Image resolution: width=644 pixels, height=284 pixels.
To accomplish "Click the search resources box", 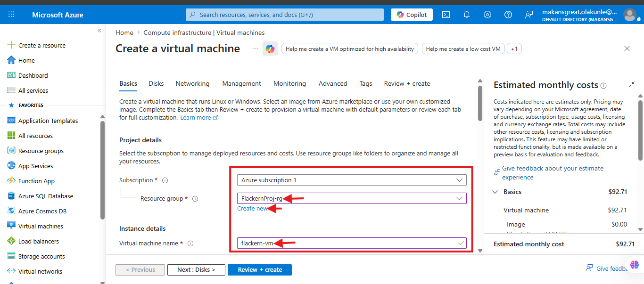I will (286, 15).
